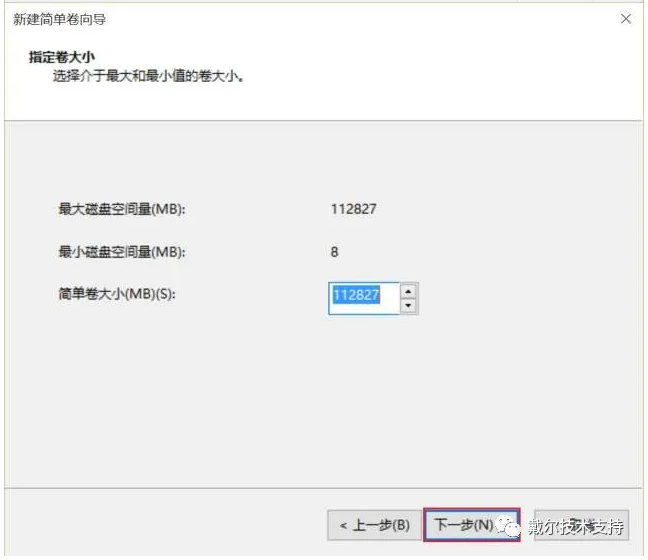Screen dimensions: 648x560
Task: Decrease volume size with down spinner arrow
Action: coord(408,306)
